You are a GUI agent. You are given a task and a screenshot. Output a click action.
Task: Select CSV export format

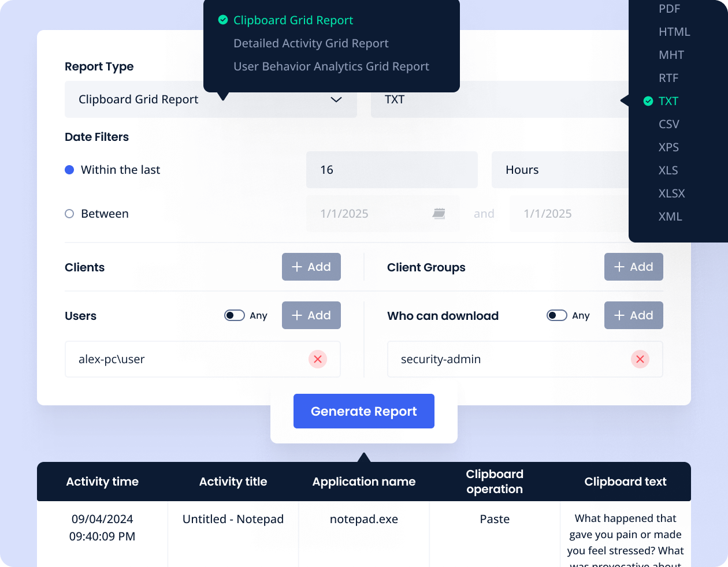(669, 124)
